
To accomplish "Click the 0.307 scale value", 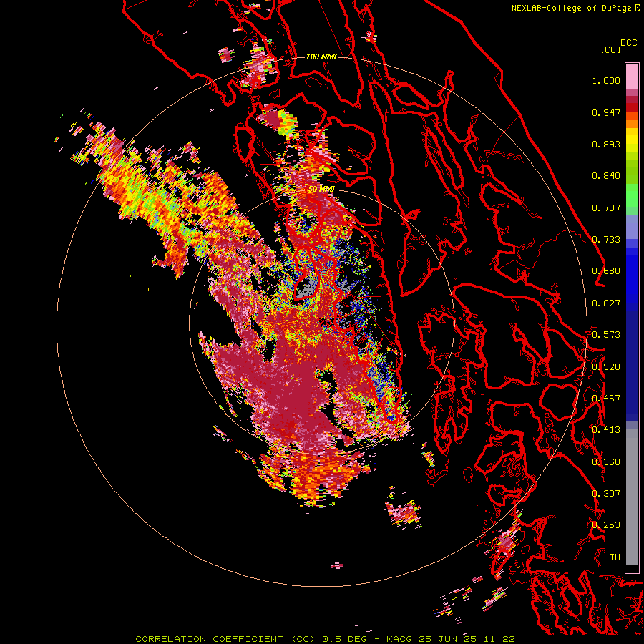I will [x=606, y=494].
